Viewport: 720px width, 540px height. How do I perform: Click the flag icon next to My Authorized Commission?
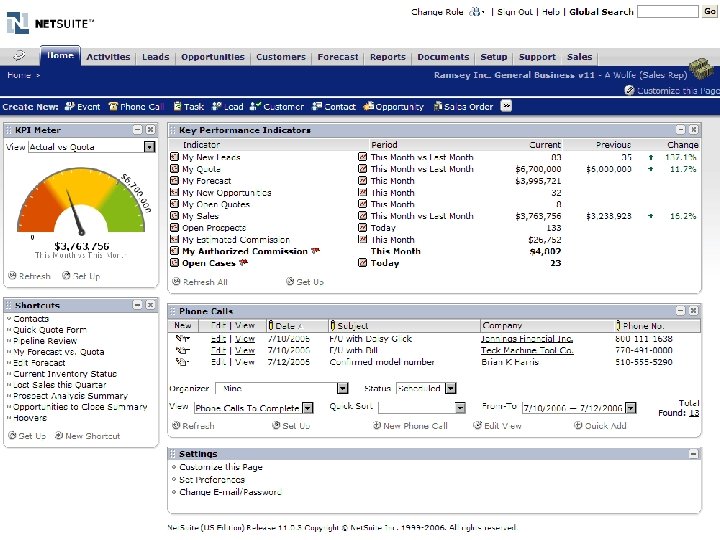point(315,251)
